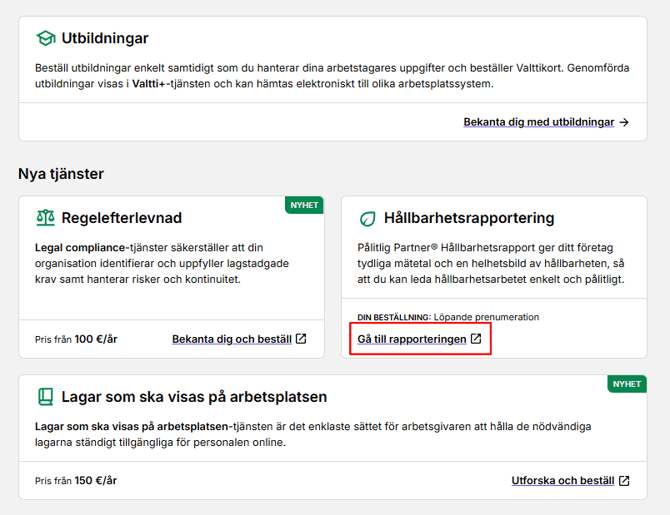Click the arrow after Bekanta dig med utbildningar
This screenshot has height=515, width=670.
624,122
